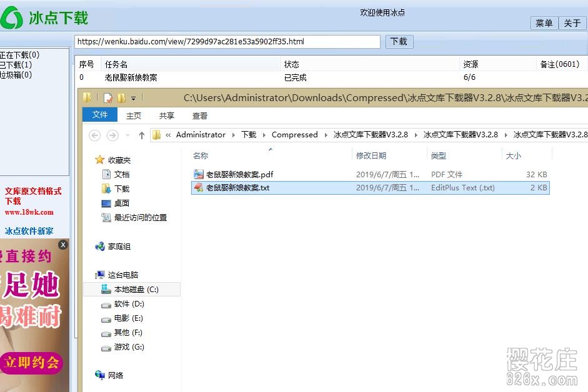This screenshot has width=588, height=392.
Task: Click the Forward navigation arrow
Action: pyautogui.click(x=112, y=135)
